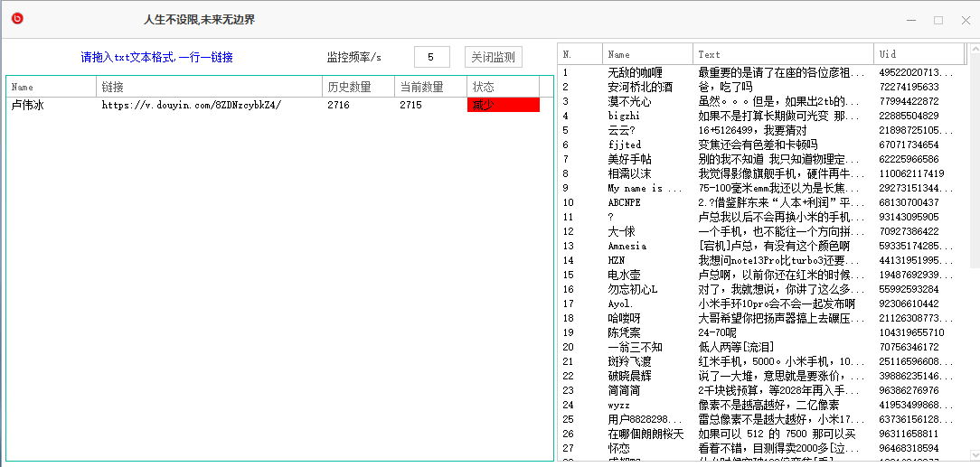The width and height of the screenshot is (980, 467).
Task: Focus the 监控频率/s input field
Action: point(431,57)
